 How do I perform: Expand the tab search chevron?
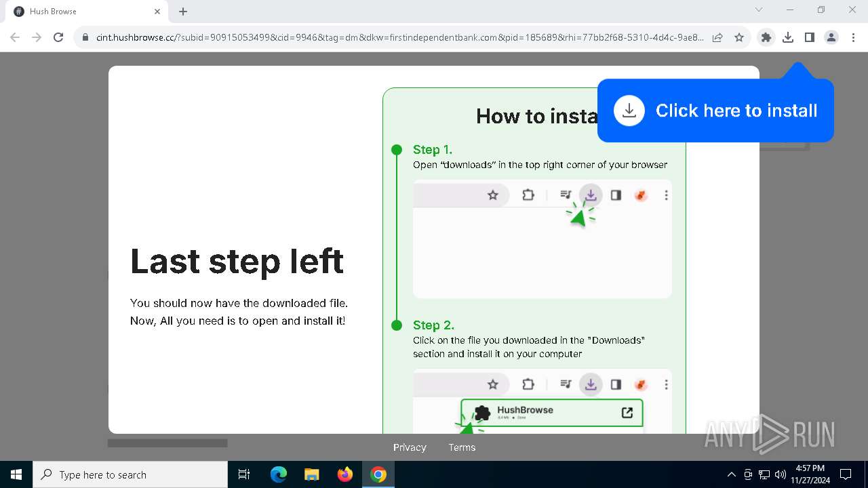point(759,10)
